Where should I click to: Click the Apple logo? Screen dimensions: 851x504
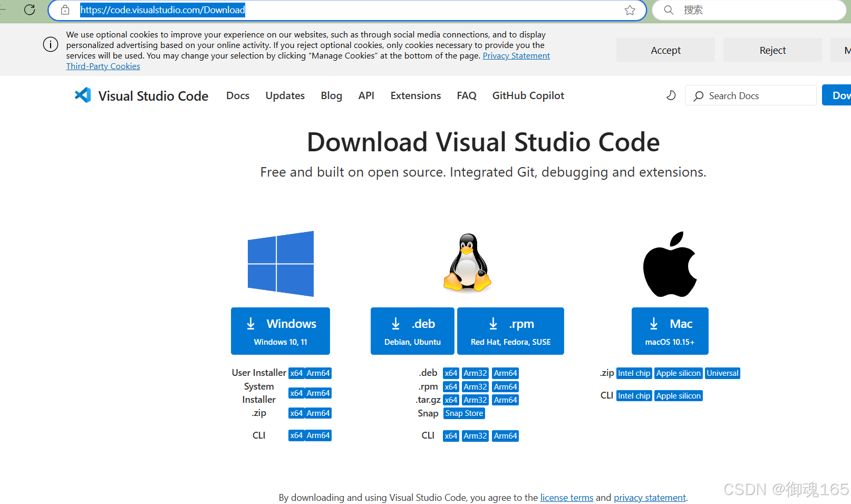(x=670, y=264)
